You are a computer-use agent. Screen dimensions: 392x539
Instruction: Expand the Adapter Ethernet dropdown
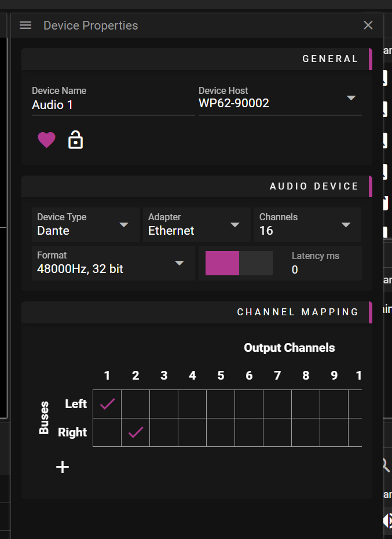click(196, 224)
